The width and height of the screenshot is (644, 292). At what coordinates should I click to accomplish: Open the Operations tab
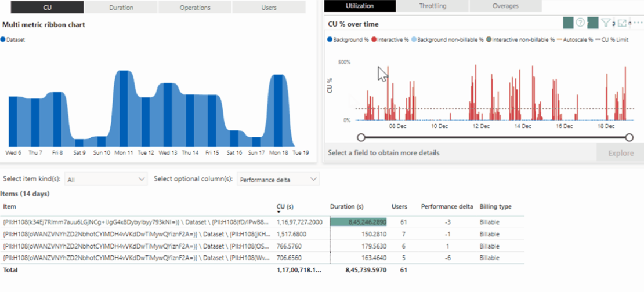pyautogui.click(x=195, y=8)
